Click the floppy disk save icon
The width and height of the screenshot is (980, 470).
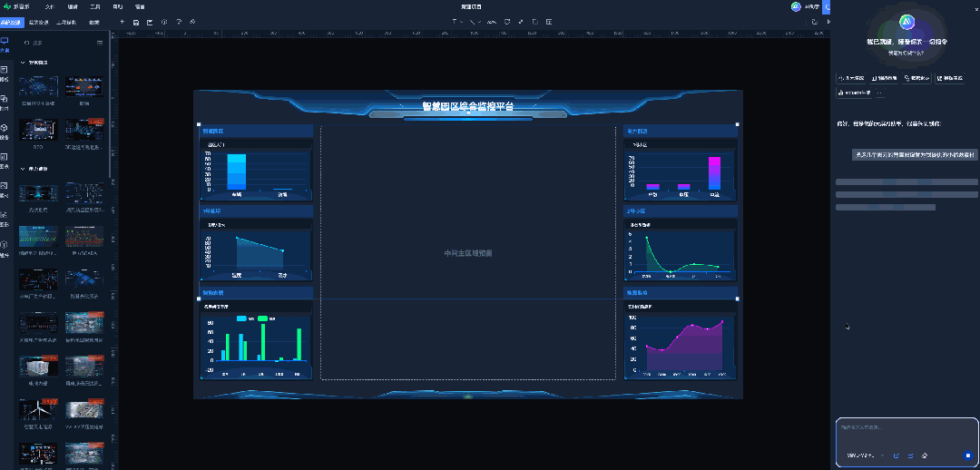click(x=136, y=22)
